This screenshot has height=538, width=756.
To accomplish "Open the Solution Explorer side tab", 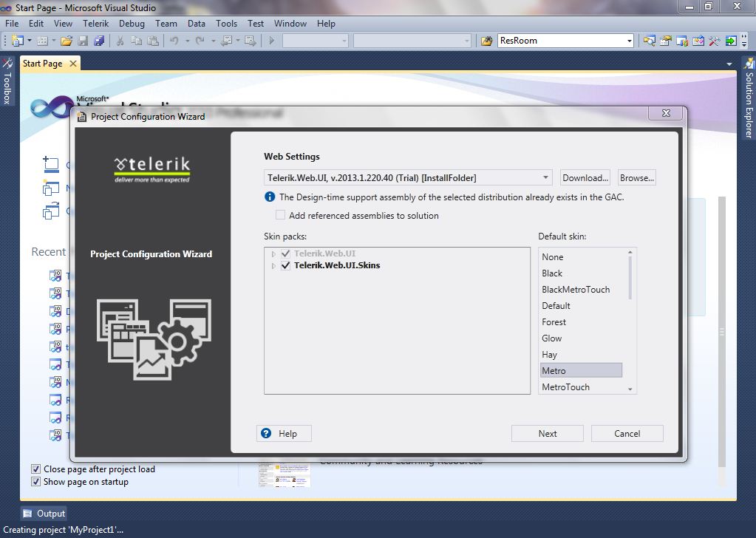I will 749,98.
